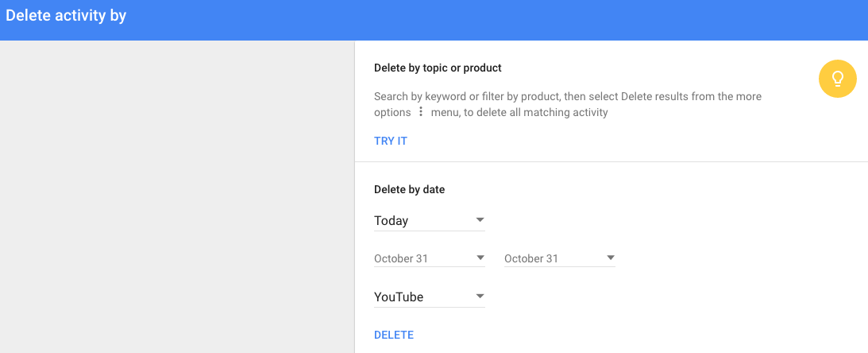
Task: Click the TRY IT link
Action: pos(391,141)
